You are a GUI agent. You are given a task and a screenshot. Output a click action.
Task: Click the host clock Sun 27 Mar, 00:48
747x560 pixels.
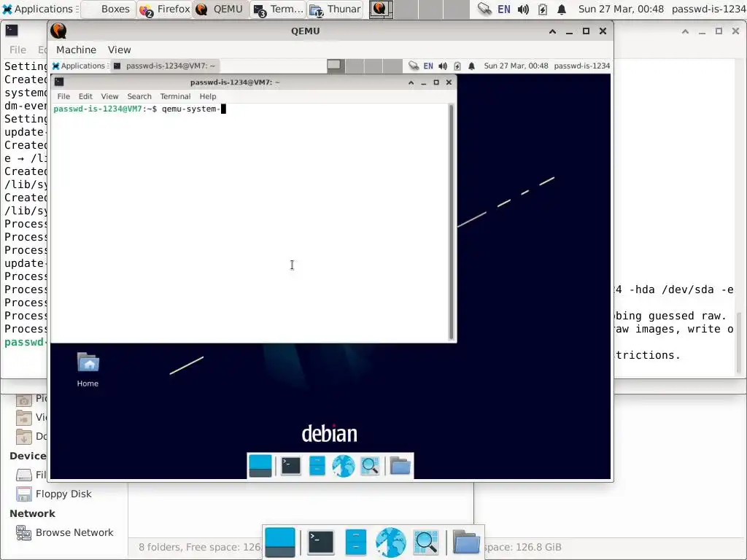pyautogui.click(x=621, y=9)
